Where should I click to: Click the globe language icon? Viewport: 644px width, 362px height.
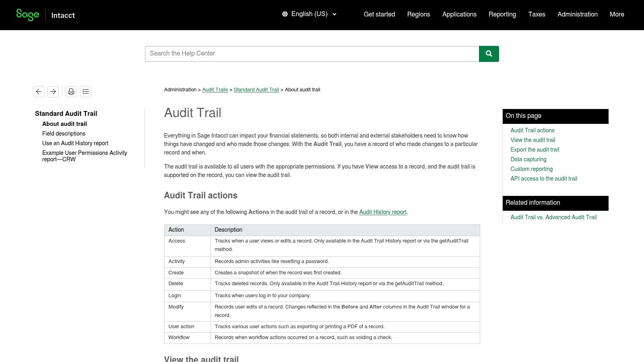pos(285,14)
